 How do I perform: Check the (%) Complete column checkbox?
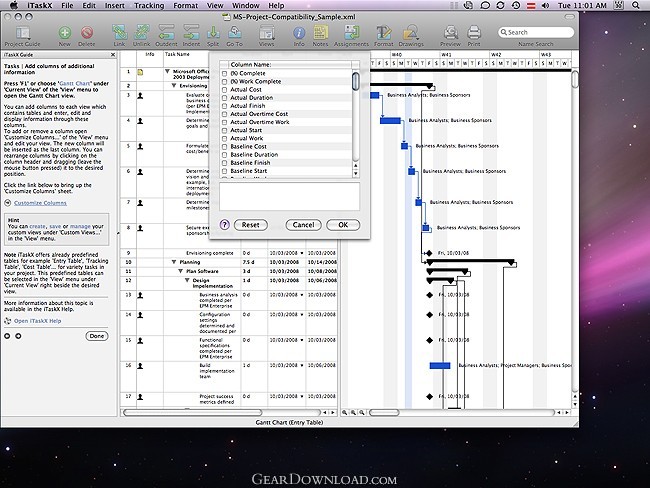tap(224, 73)
